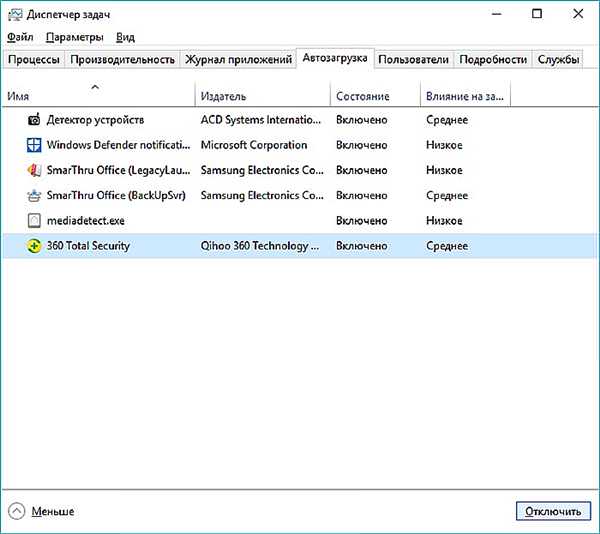Click the Меньше link text

click(53, 511)
